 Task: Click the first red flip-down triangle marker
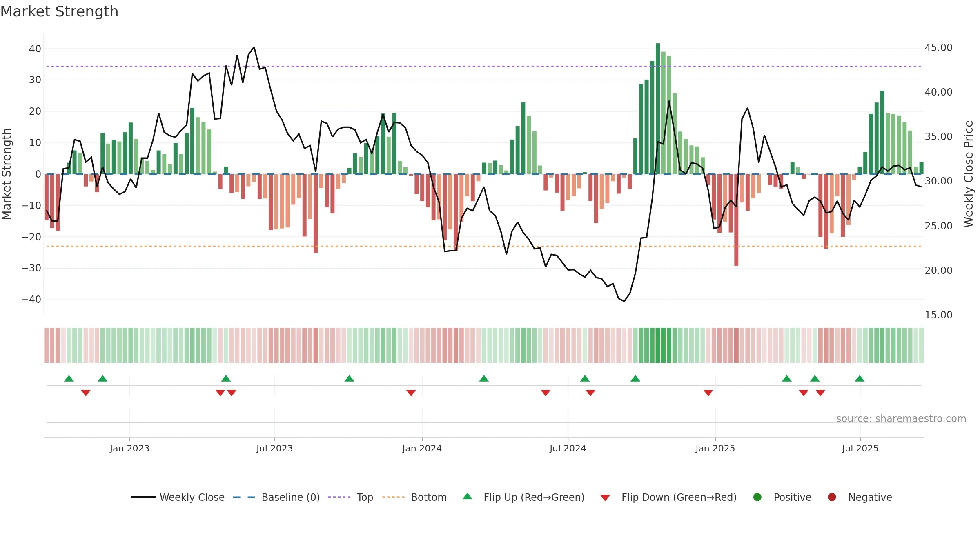point(86,393)
